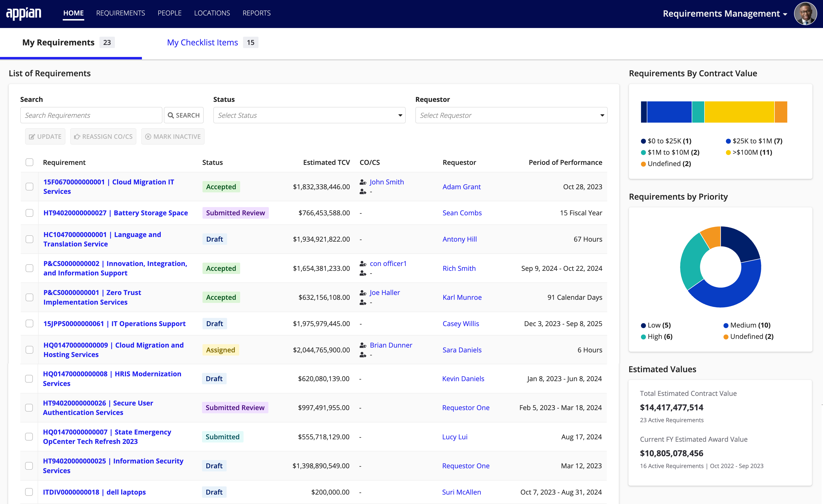823x504 pixels.
Task: Click the $2,044,765,900.00 TCV cell
Action: [321, 350]
